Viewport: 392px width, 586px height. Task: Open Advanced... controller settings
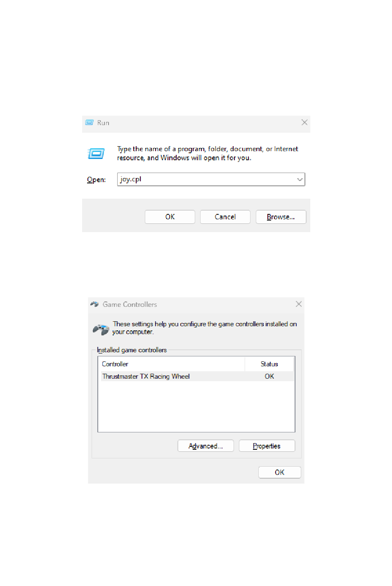point(206,446)
